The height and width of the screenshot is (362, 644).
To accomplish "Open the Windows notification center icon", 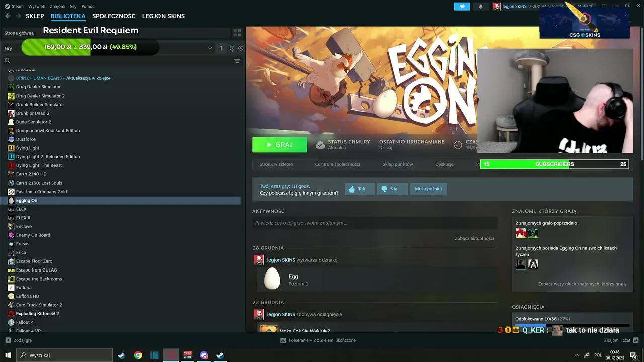I will pyautogui.click(x=634, y=355).
